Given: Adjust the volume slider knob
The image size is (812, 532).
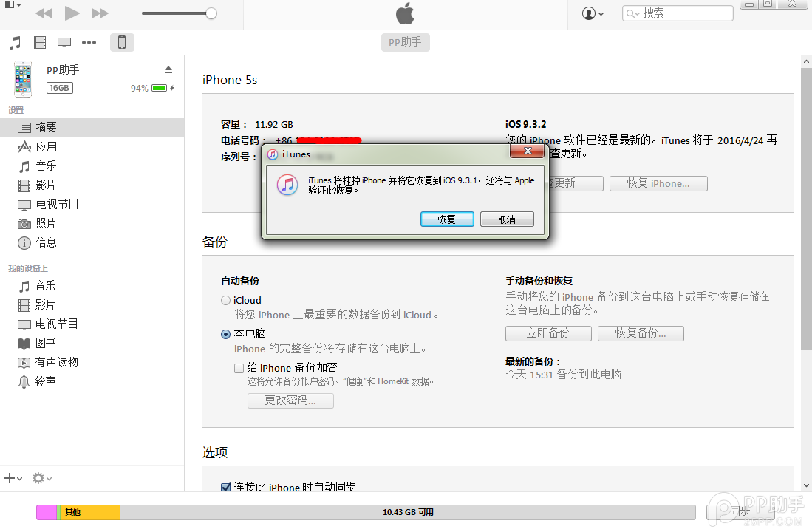Looking at the screenshot, I should coord(211,13).
